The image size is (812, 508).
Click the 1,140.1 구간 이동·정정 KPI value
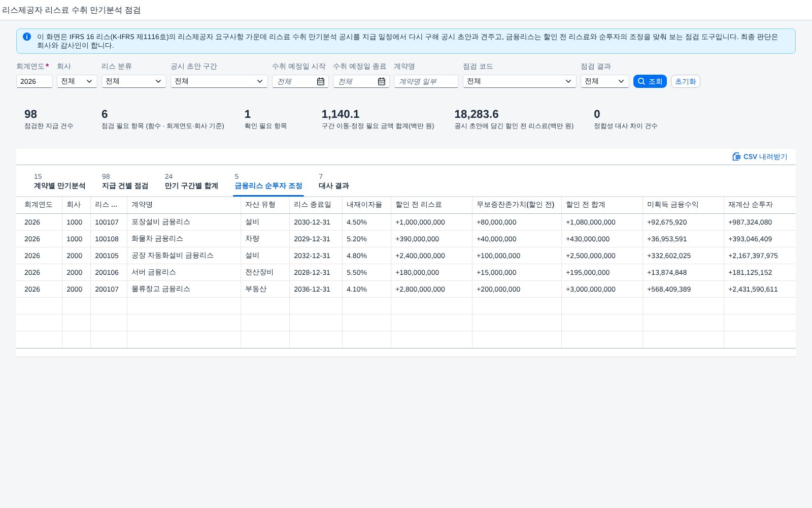pyautogui.click(x=341, y=114)
